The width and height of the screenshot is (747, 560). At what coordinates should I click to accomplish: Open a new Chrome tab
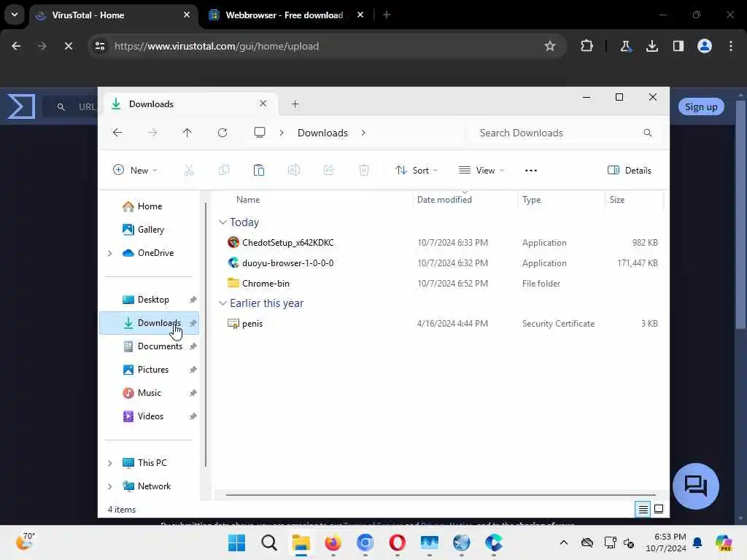tap(387, 15)
